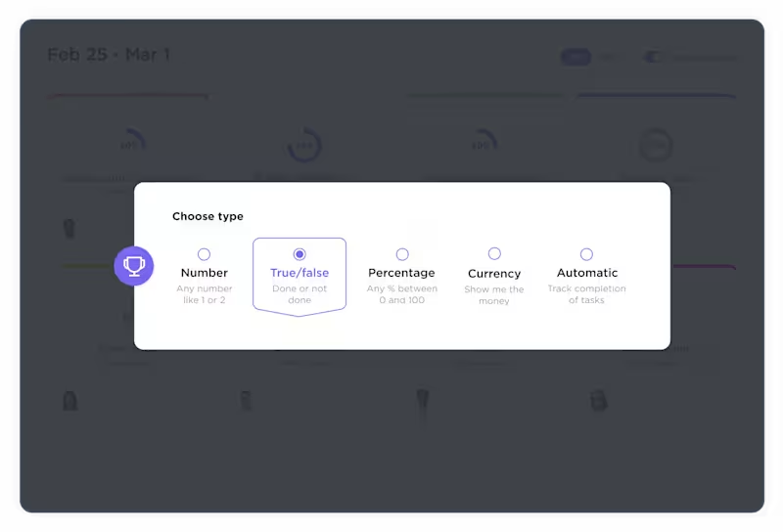Enable the Automatic radio button
The width and height of the screenshot is (783, 532).
[586, 254]
